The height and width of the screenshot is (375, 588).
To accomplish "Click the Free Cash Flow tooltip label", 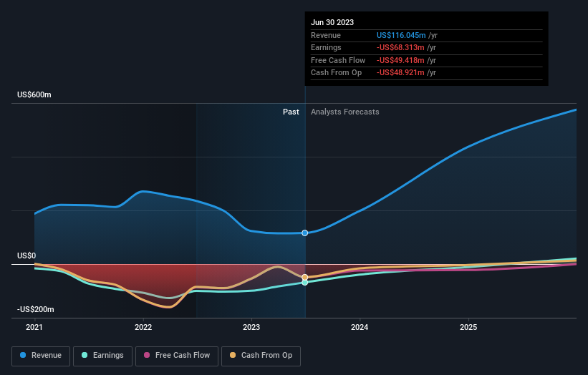I will click(338, 60).
